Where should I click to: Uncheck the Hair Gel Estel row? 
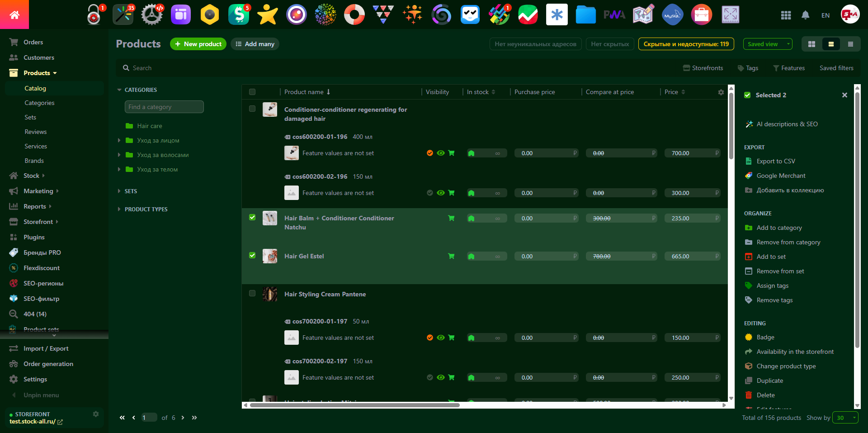click(252, 256)
